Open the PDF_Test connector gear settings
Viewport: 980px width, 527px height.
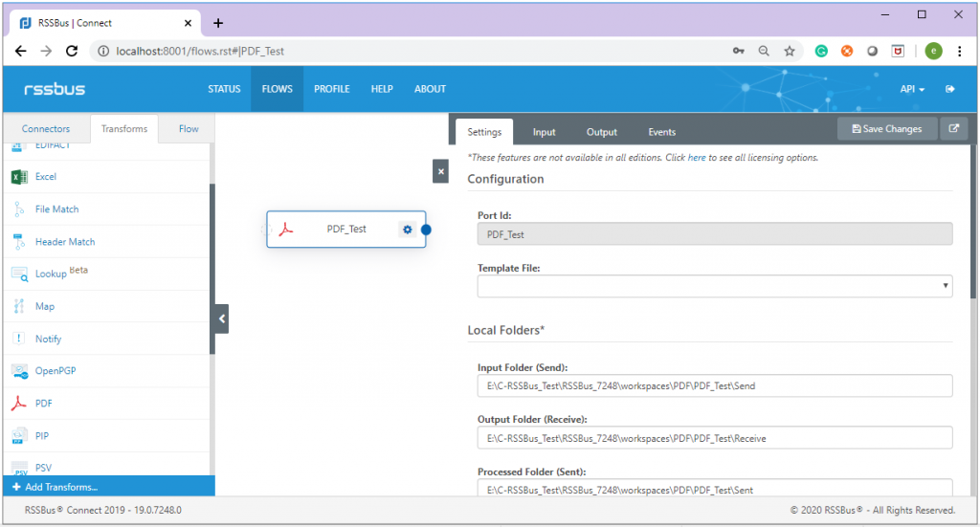[x=408, y=230]
